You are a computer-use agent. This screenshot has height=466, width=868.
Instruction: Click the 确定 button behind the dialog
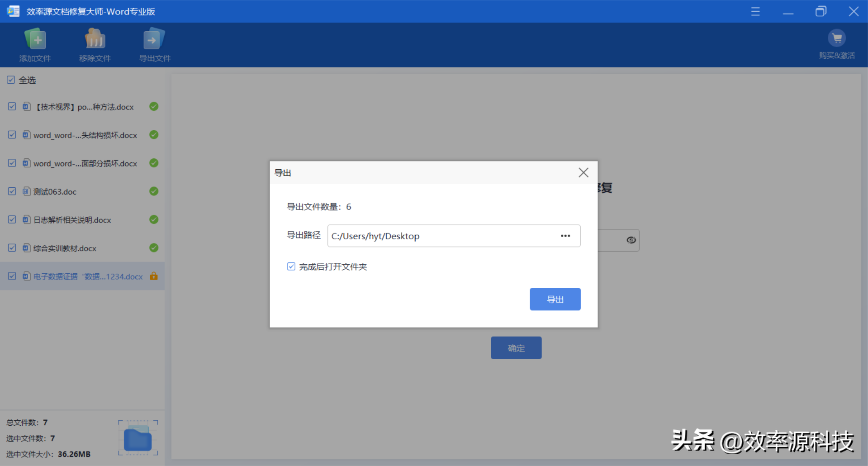[516, 348]
